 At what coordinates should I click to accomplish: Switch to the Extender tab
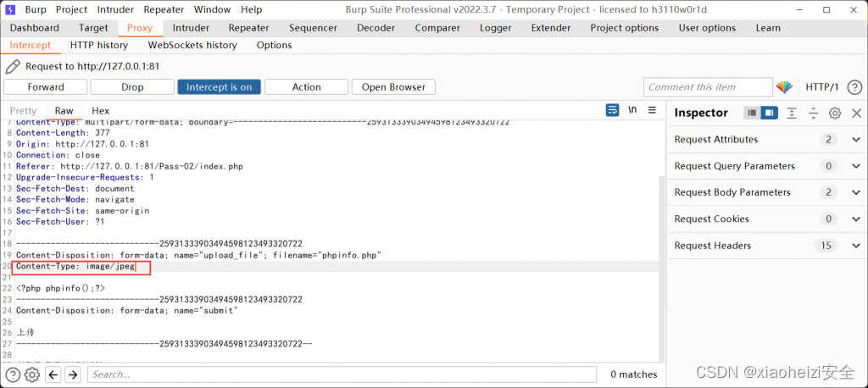coord(551,28)
